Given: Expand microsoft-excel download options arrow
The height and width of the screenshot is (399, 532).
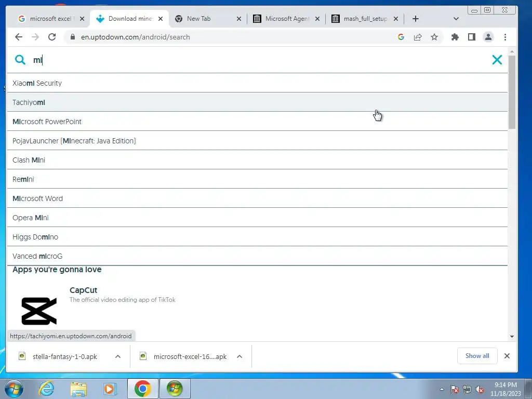Looking at the screenshot, I should coord(240,356).
